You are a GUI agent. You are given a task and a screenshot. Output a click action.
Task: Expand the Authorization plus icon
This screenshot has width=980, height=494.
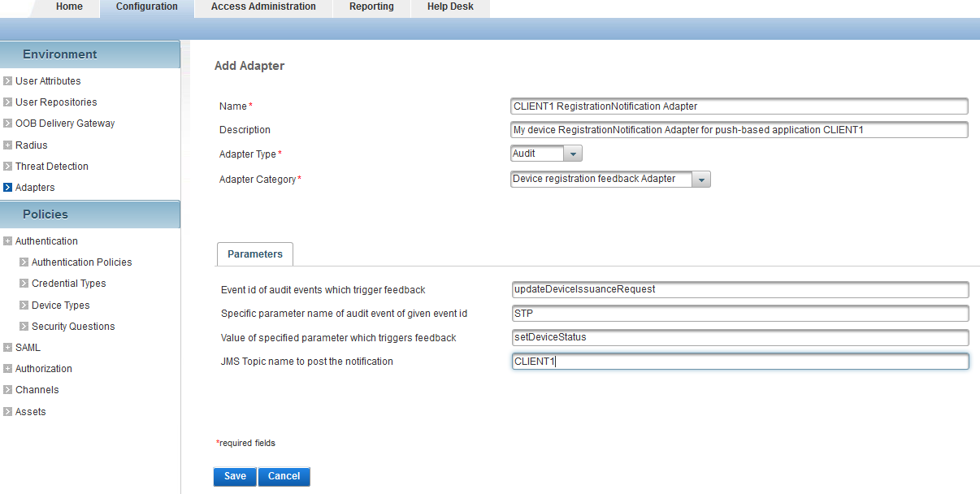click(7, 369)
